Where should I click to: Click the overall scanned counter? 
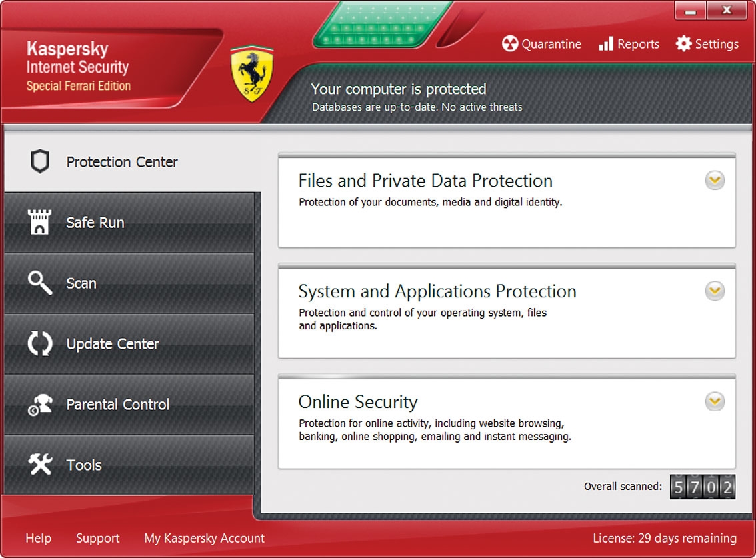pos(702,487)
